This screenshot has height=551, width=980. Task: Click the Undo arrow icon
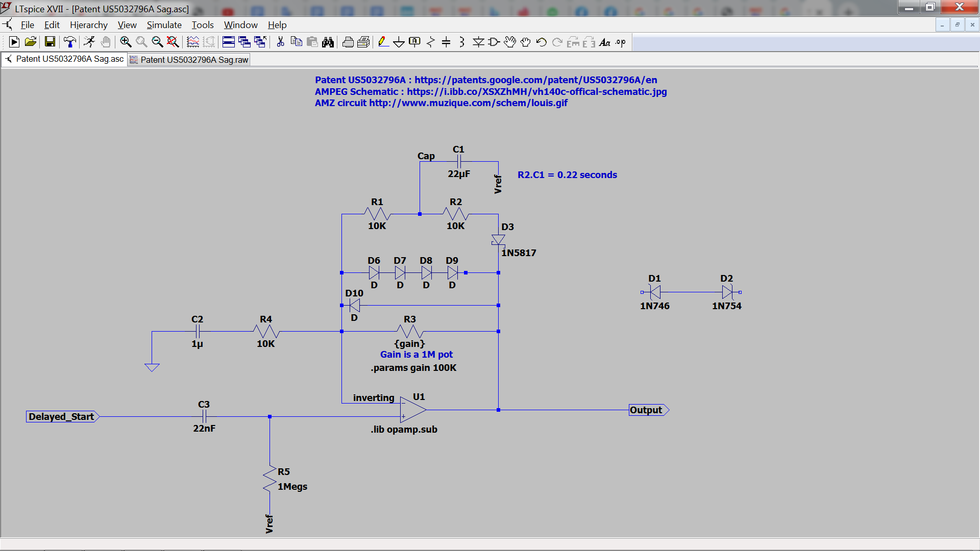(x=542, y=42)
